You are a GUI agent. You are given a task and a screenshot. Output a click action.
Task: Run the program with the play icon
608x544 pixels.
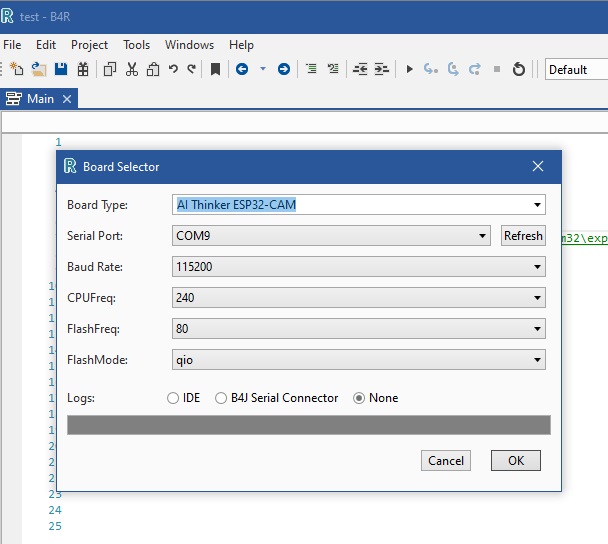click(x=409, y=69)
